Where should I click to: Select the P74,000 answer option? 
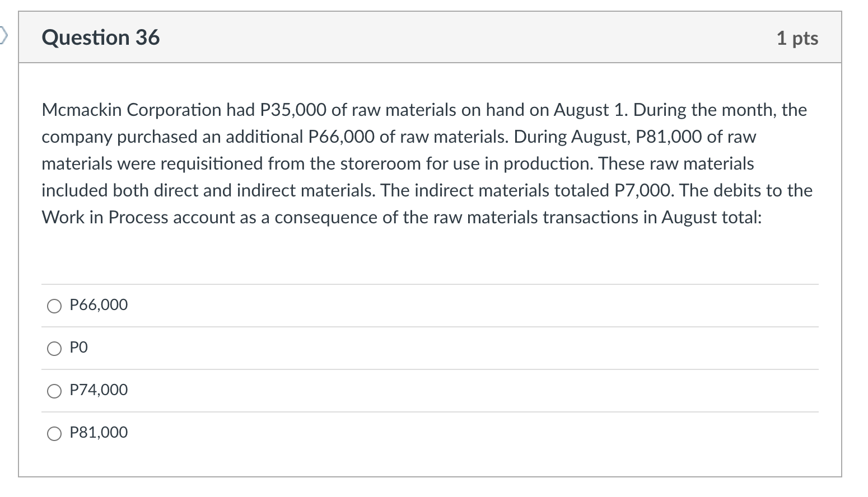coord(54,391)
